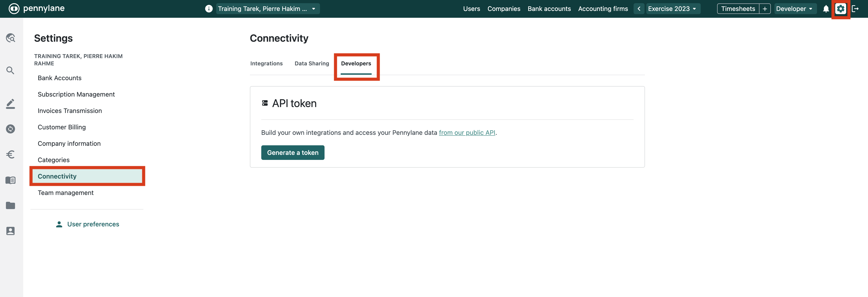Image resolution: width=868 pixels, height=297 pixels.
Task: Click the logout arrow icon
Action: pos(855,9)
